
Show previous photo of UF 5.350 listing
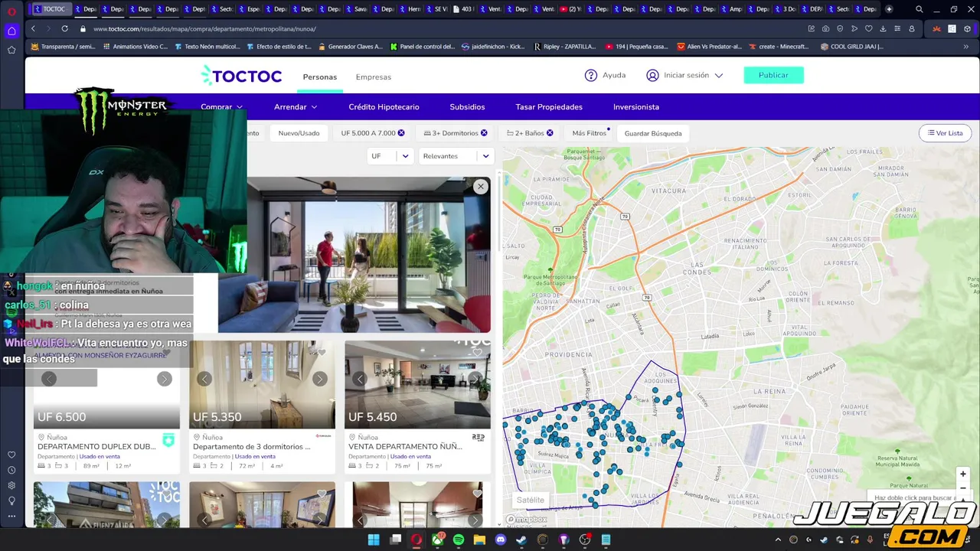click(204, 379)
